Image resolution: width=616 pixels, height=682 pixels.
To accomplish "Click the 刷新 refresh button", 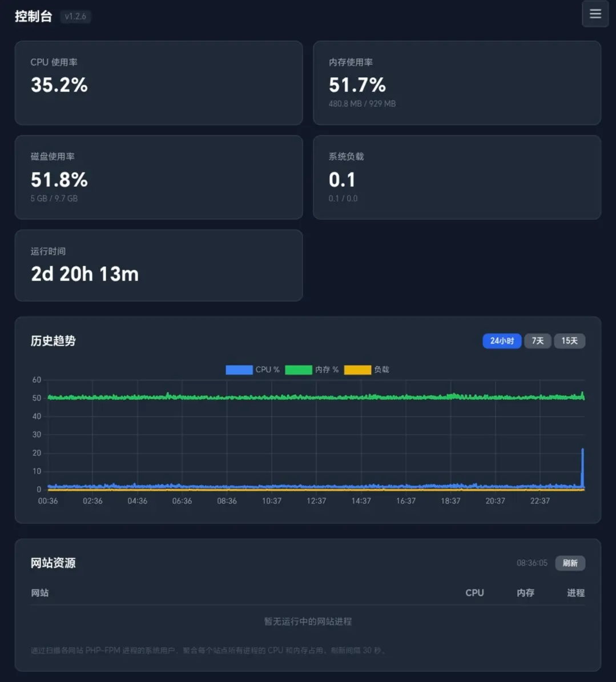I will click(x=570, y=563).
